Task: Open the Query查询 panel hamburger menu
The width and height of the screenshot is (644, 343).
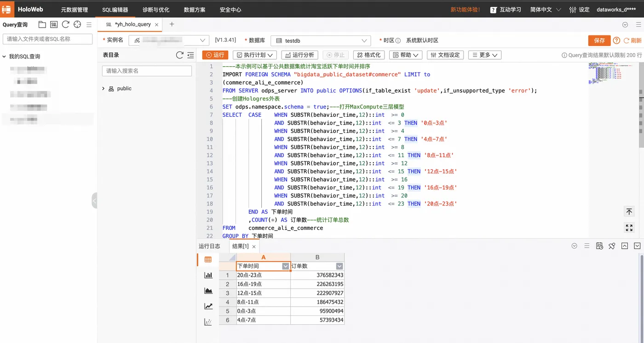Action: click(89, 24)
